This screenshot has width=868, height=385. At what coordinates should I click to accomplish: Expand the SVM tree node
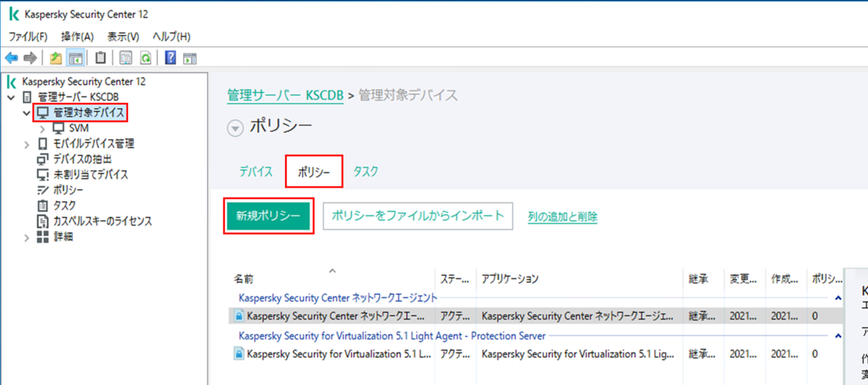tap(43, 129)
